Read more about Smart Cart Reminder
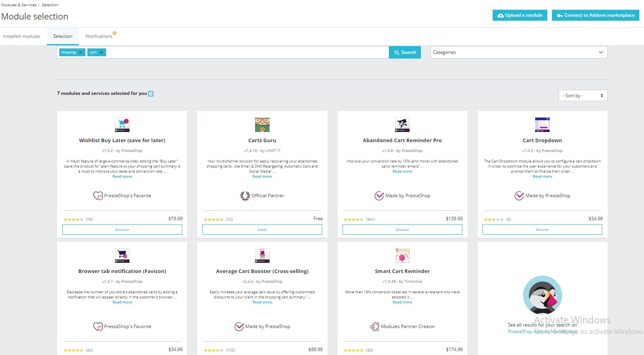Screen dimensions: 644x355 pos(402,302)
